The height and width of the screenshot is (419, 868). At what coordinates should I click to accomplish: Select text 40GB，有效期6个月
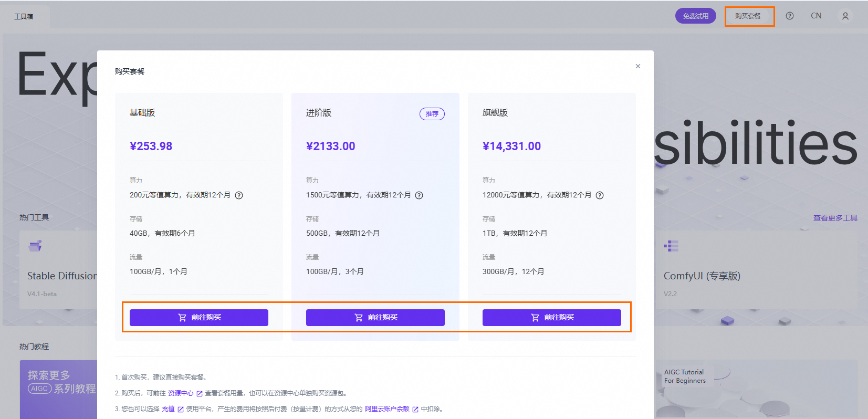point(162,233)
